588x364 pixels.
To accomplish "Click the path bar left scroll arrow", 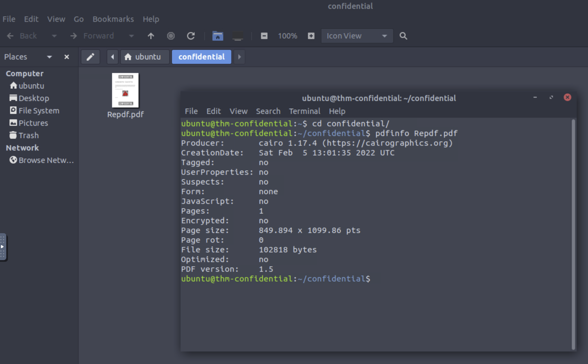I will pos(112,57).
